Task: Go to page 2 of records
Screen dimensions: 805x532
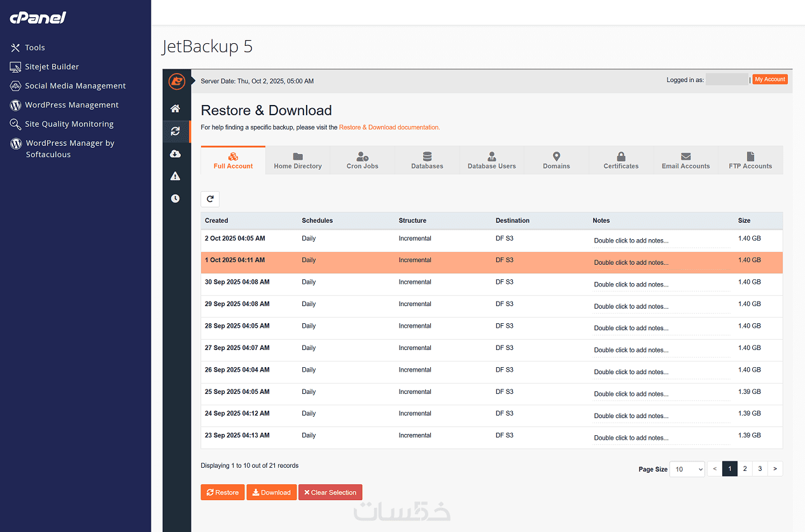Action: [x=745, y=469]
